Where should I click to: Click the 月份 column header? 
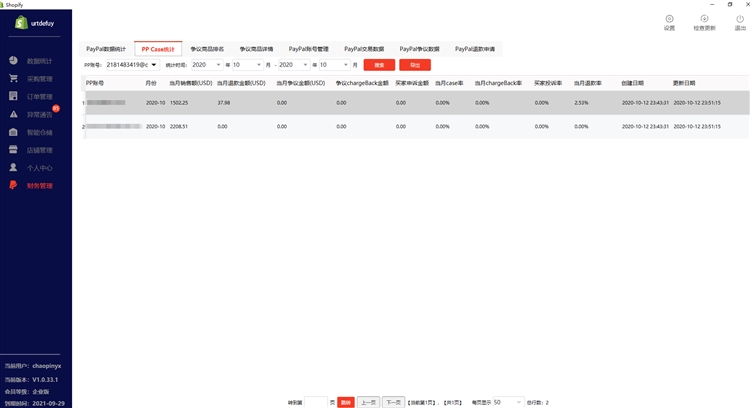point(151,83)
